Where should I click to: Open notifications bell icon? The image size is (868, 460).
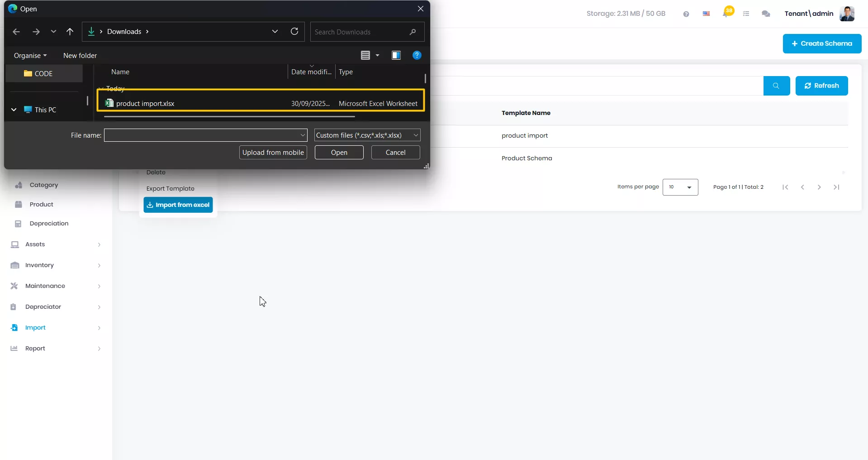coord(726,13)
